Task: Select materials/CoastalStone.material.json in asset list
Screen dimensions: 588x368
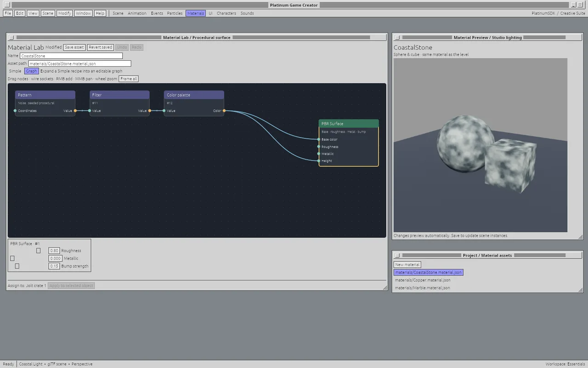Action: 428,272
